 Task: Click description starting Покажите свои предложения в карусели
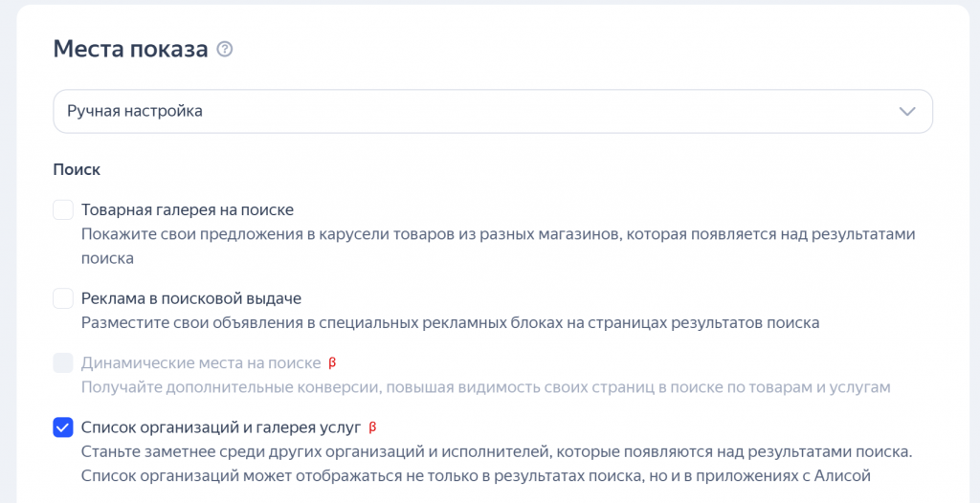[x=498, y=246]
